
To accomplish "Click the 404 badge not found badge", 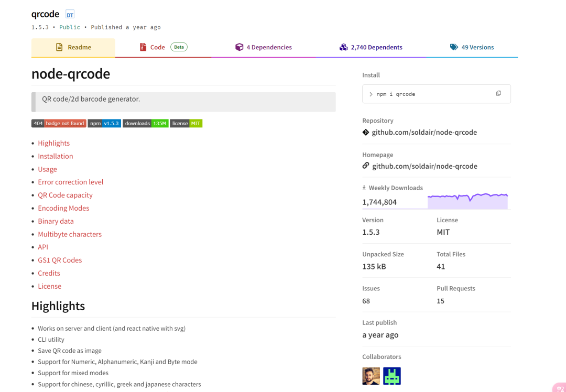I will coord(59,124).
